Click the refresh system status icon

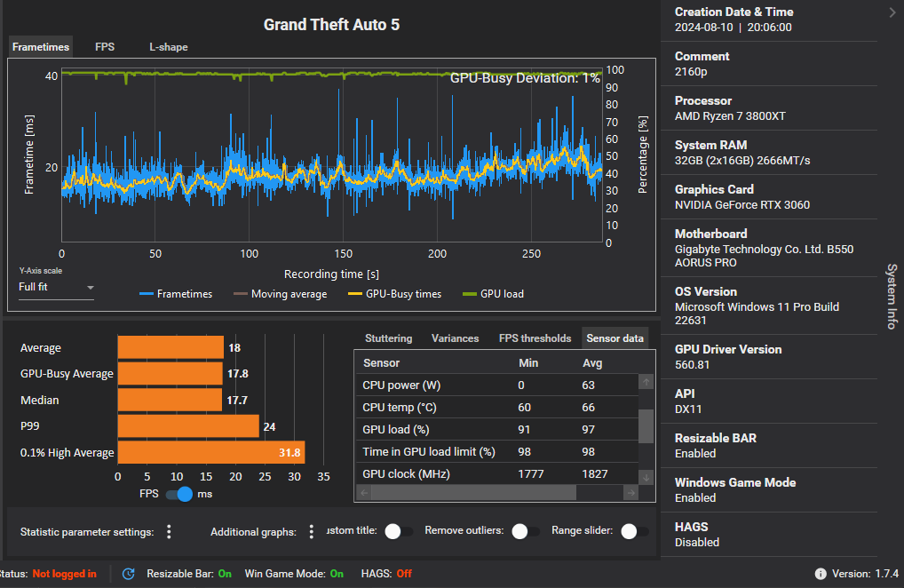tap(129, 574)
